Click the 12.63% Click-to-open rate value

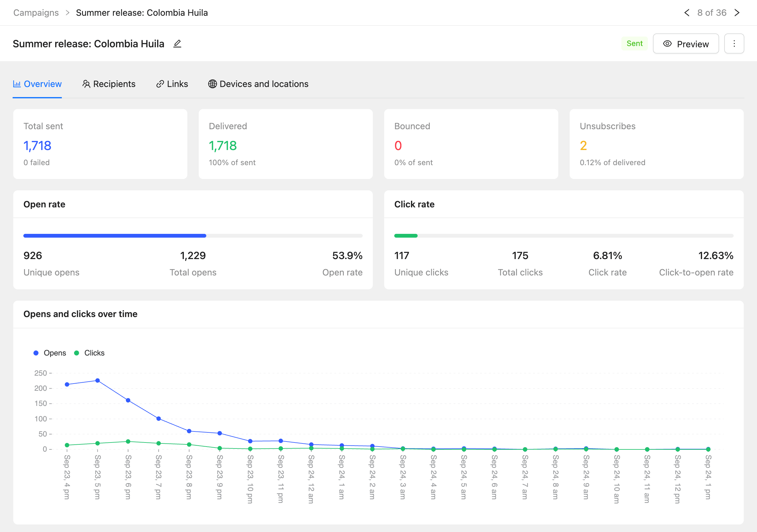pyautogui.click(x=715, y=256)
